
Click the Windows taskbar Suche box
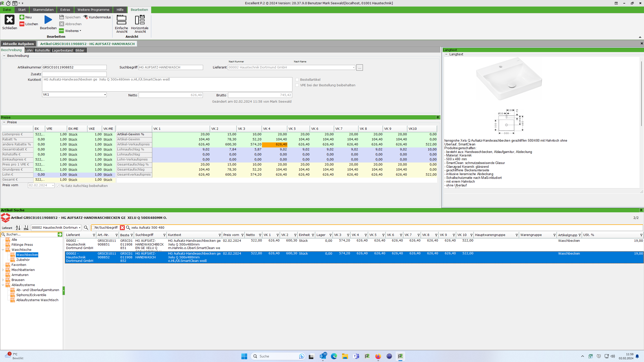(278, 356)
